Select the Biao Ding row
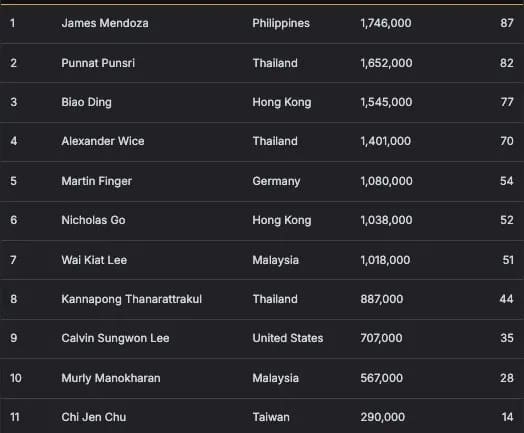Image resolution: width=524 pixels, height=433 pixels. tap(262, 102)
